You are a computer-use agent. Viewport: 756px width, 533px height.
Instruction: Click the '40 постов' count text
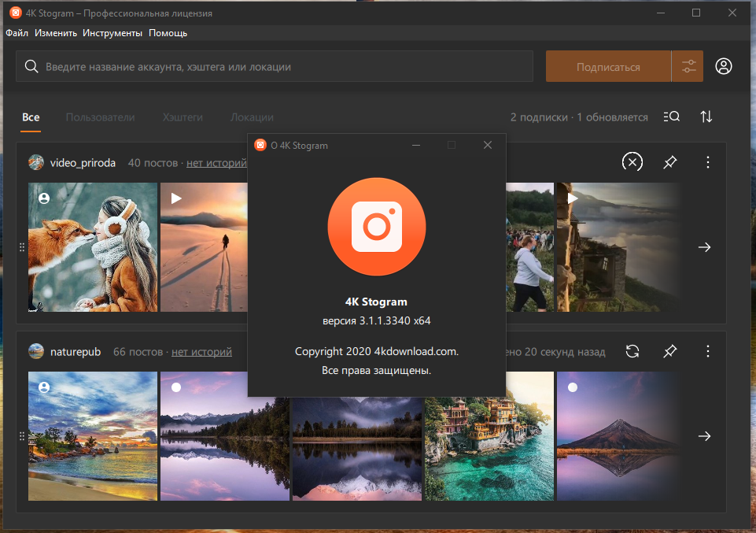153,163
